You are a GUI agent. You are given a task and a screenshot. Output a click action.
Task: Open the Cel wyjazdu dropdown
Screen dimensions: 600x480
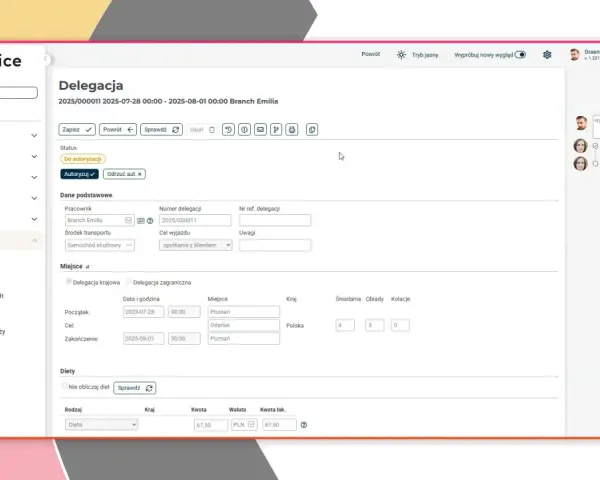coord(196,245)
